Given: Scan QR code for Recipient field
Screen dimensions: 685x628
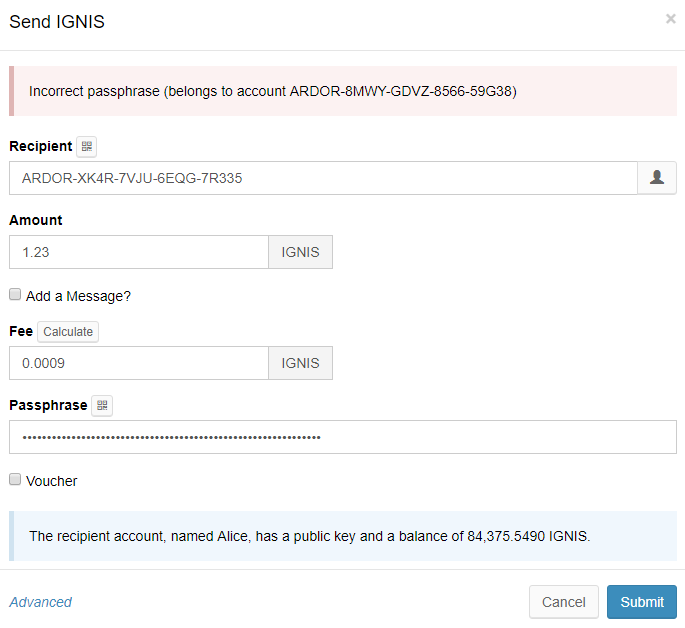Looking at the screenshot, I should pyautogui.click(x=87, y=147).
